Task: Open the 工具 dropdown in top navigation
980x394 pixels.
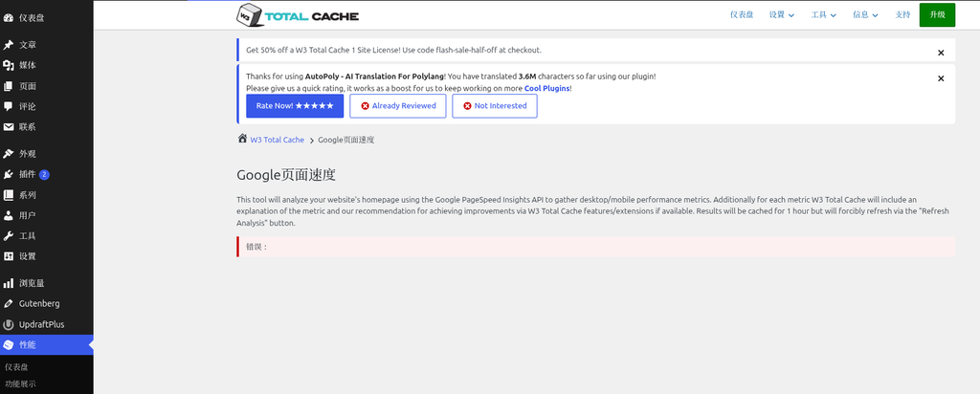Action: point(823,15)
